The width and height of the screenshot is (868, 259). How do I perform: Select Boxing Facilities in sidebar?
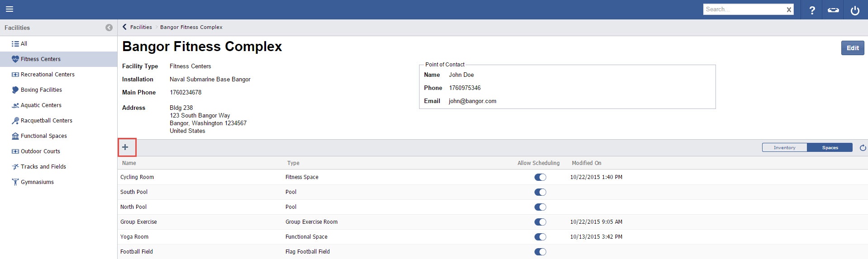(41, 90)
